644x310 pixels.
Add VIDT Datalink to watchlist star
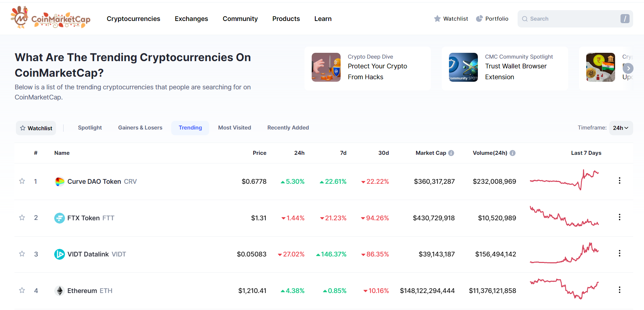[x=22, y=254]
